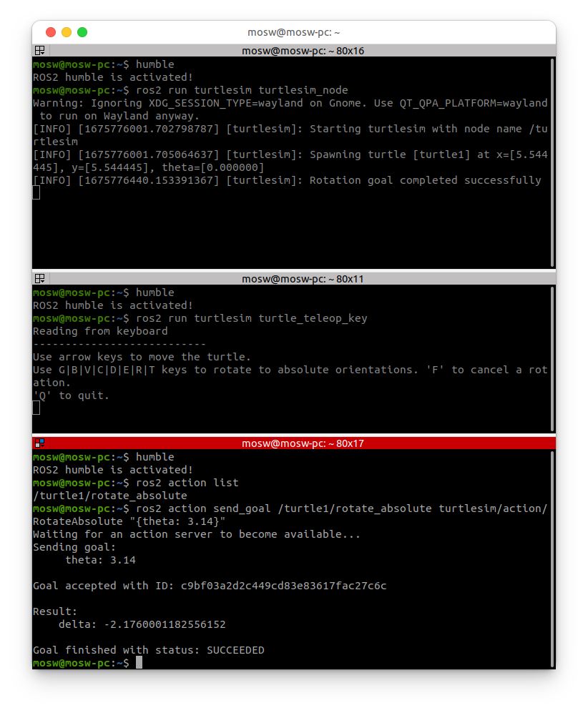Viewport: 588px width, 713px height.
Task: Click 'Result:' line in bottom pane
Action: click(55, 612)
